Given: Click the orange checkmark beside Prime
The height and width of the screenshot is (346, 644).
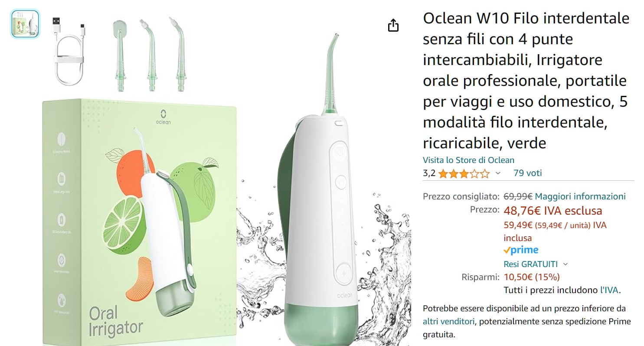Looking at the screenshot, I should [x=507, y=250].
